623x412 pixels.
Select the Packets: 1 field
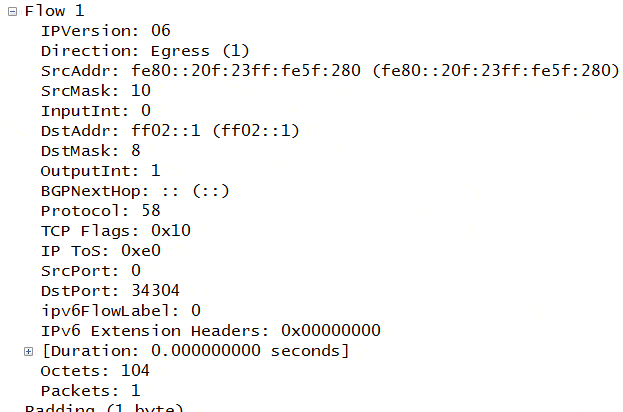tap(91, 391)
